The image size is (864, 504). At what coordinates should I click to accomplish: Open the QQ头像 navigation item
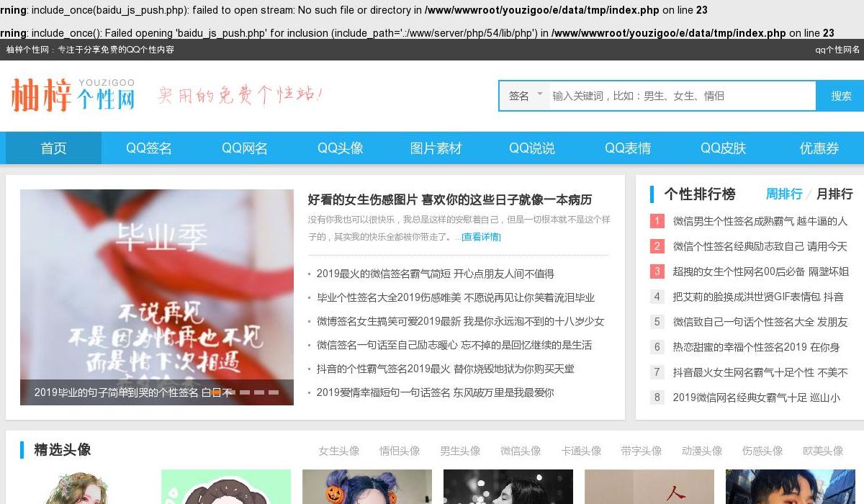click(x=341, y=148)
